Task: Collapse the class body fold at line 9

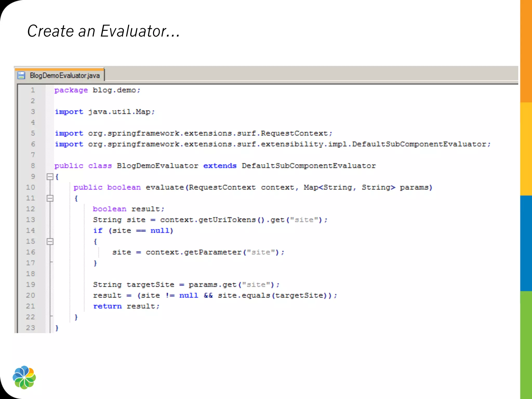Action: pyautogui.click(x=50, y=177)
